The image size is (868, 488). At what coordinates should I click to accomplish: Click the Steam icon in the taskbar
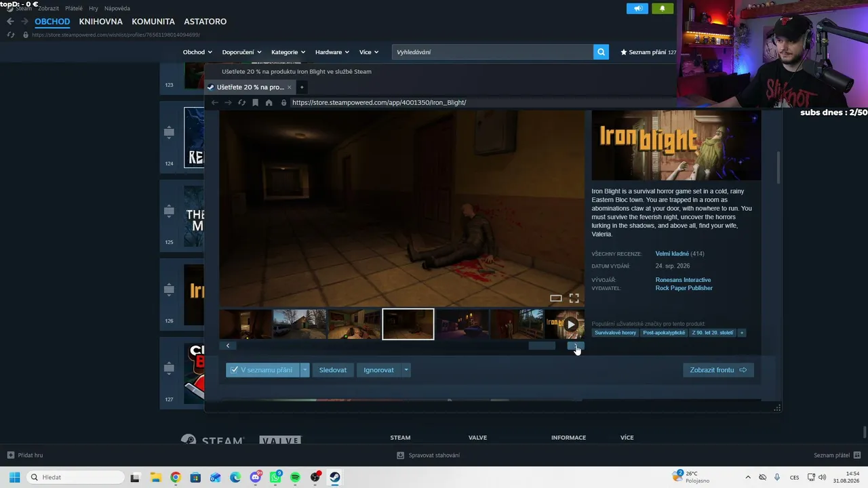tap(334, 477)
